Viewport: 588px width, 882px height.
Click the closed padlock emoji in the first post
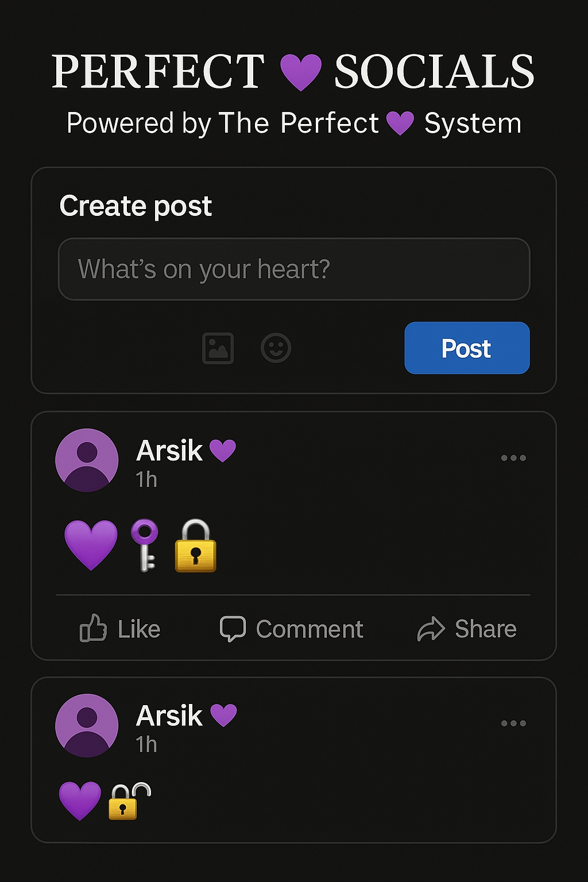(x=196, y=546)
